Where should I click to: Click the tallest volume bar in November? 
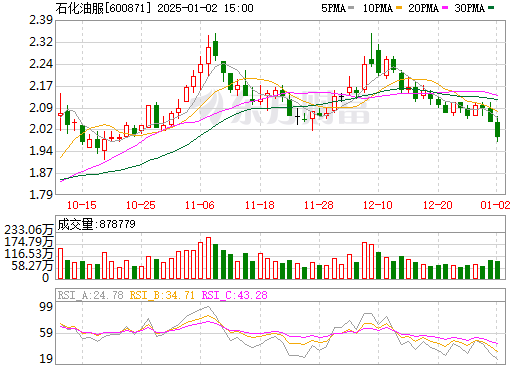209,258
